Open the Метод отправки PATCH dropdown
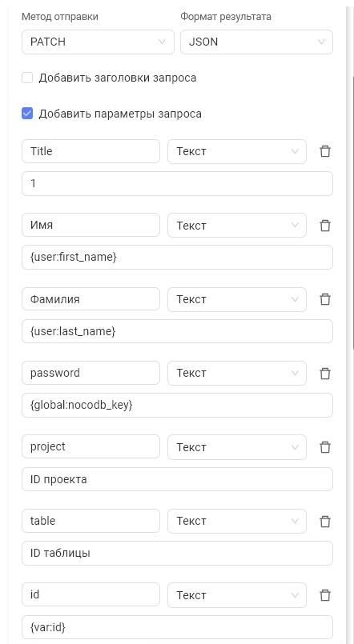The image size is (354, 644). pyautogui.click(x=98, y=42)
